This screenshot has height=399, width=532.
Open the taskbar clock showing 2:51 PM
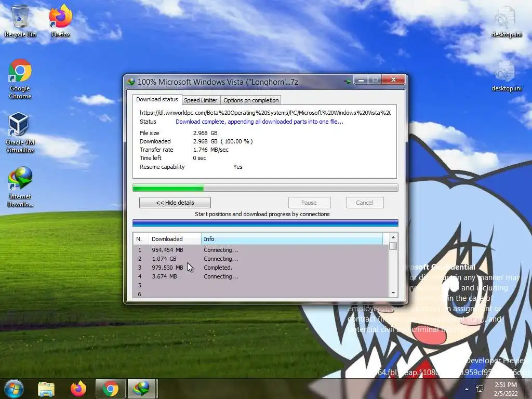tap(506, 389)
